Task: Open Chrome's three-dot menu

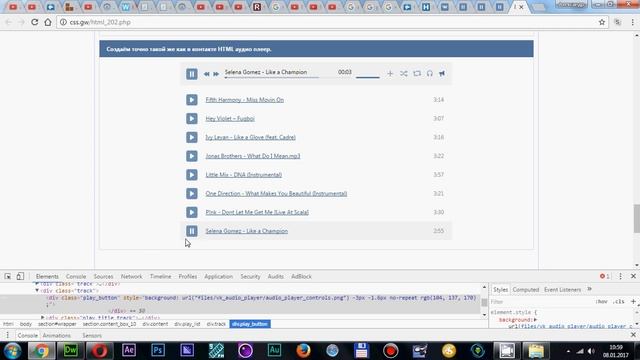Action: [632, 22]
